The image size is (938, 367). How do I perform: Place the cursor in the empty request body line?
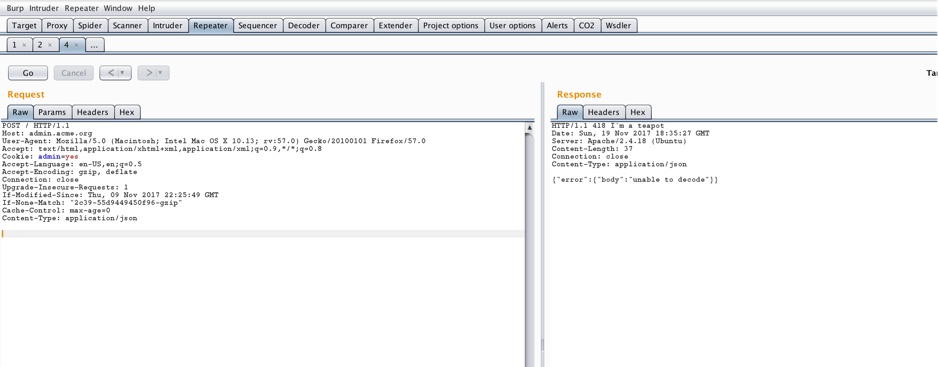pyautogui.click(x=262, y=233)
